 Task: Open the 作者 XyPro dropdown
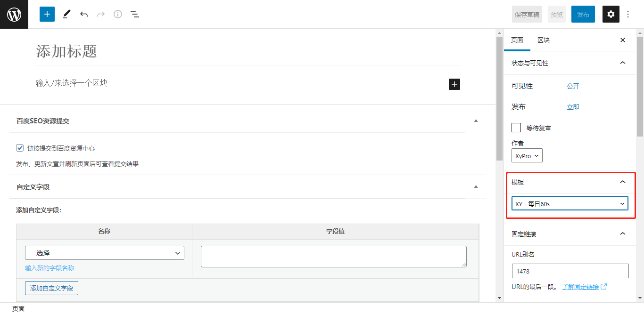[x=527, y=155]
